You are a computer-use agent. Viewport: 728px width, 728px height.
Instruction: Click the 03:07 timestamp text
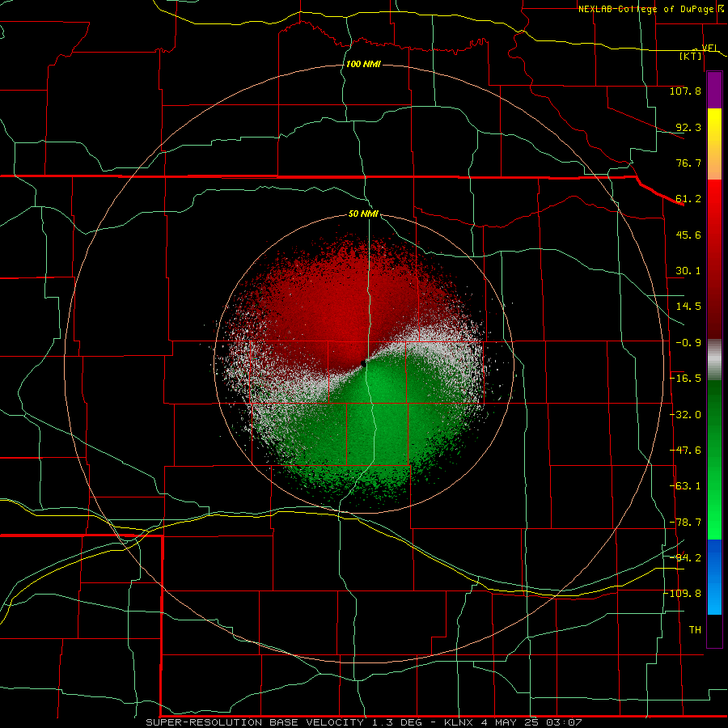[564, 722]
